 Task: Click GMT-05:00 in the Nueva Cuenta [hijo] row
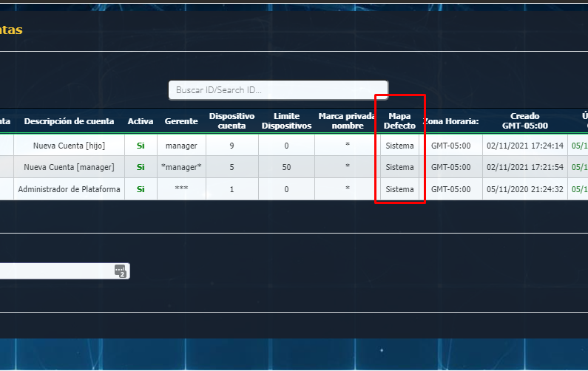(x=450, y=146)
